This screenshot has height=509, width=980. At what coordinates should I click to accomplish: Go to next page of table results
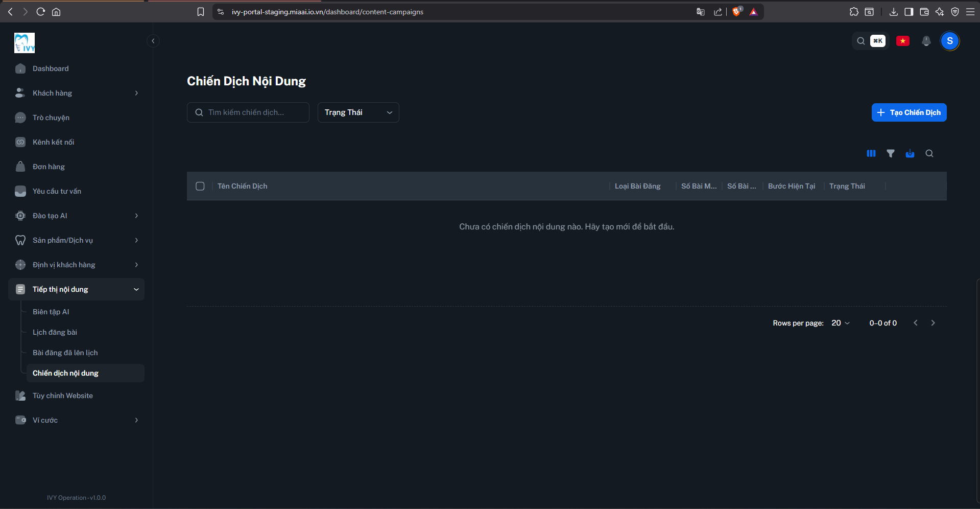tap(933, 323)
